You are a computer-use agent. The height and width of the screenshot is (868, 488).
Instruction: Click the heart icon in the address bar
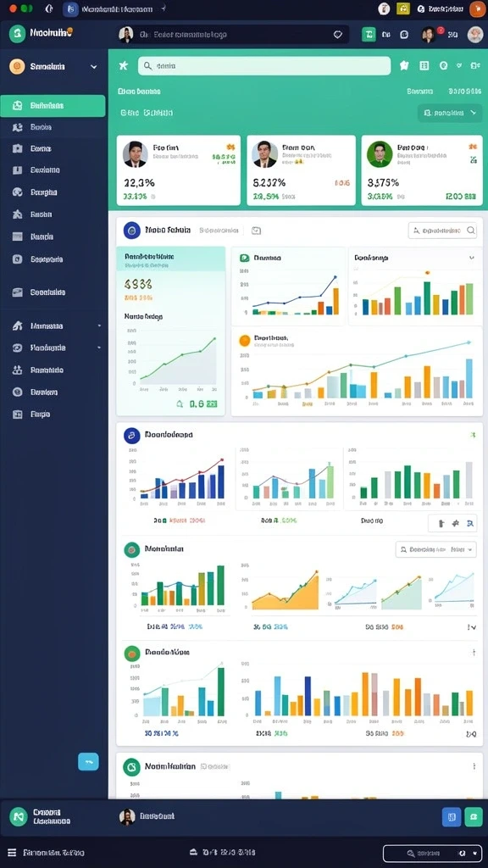click(x=337, y=34)
